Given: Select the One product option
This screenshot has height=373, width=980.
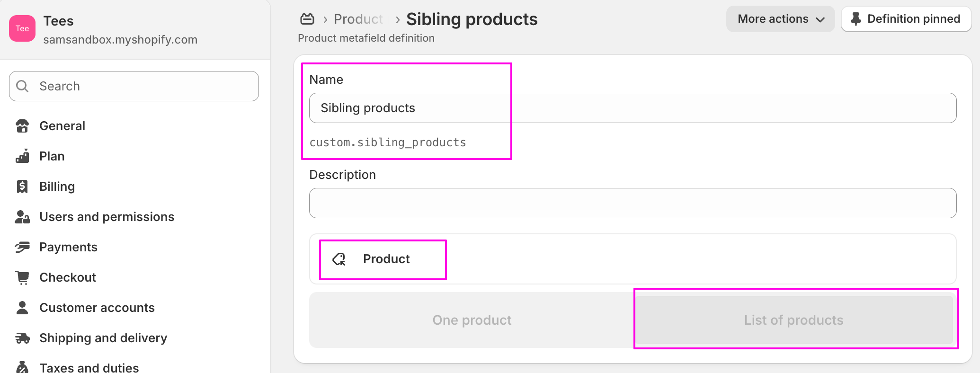Looking at the screenshot, I should pos(472,320).
